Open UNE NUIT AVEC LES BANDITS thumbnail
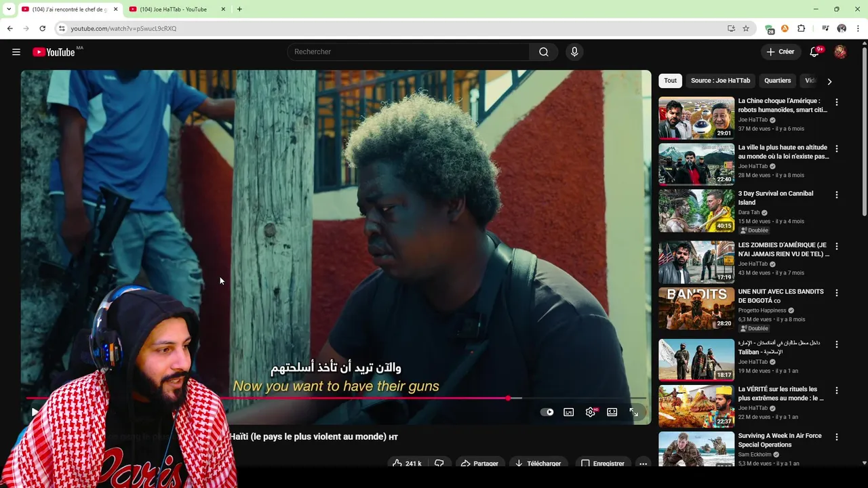Viewport: 868px width, 488px height. pyautogui.click(x=696, y=308)
